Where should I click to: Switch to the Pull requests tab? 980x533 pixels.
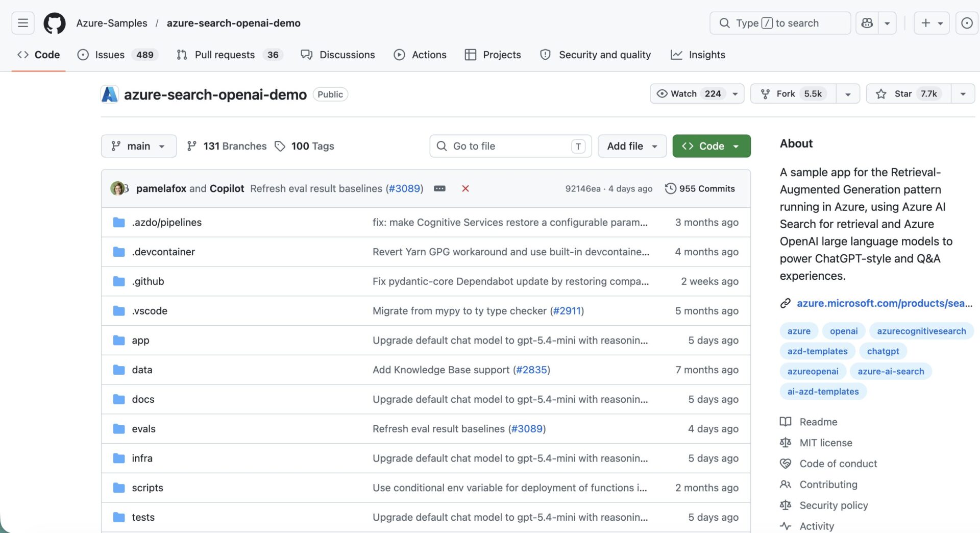(x=230, y=55)
